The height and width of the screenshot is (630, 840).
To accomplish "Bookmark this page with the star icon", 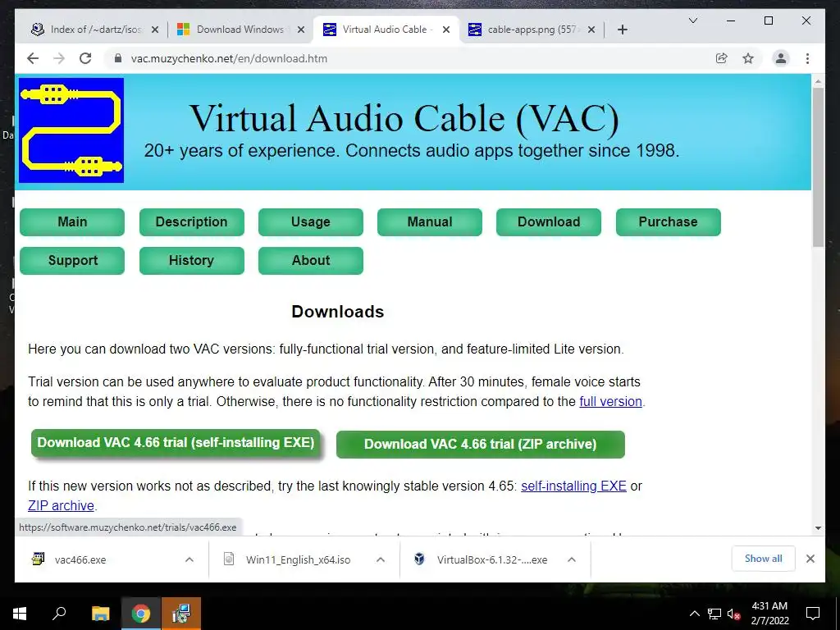I will click(x=748, y=58).
